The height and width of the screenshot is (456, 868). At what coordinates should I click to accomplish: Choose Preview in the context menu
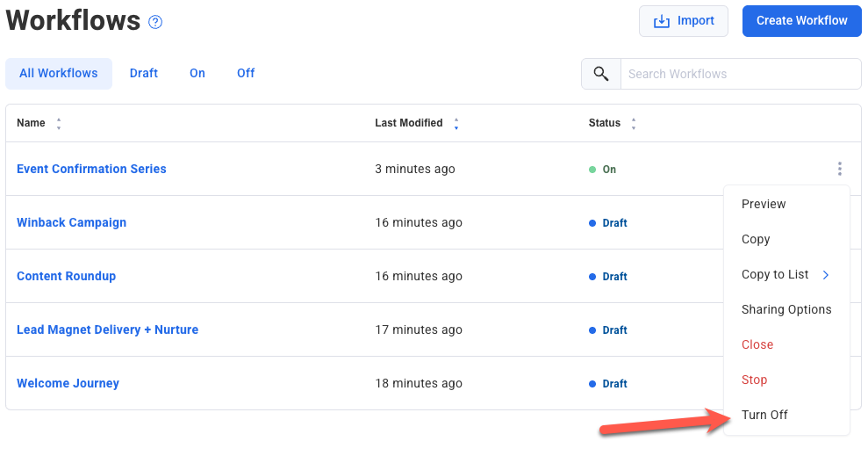tap(764, 204)
